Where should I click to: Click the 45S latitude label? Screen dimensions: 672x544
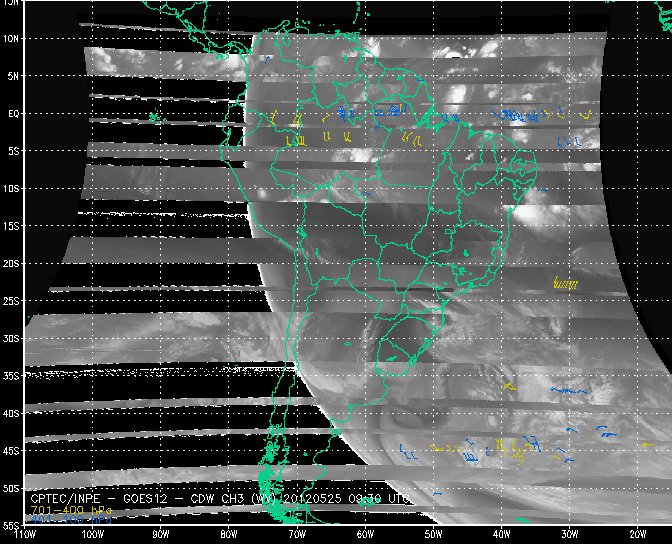11,451
